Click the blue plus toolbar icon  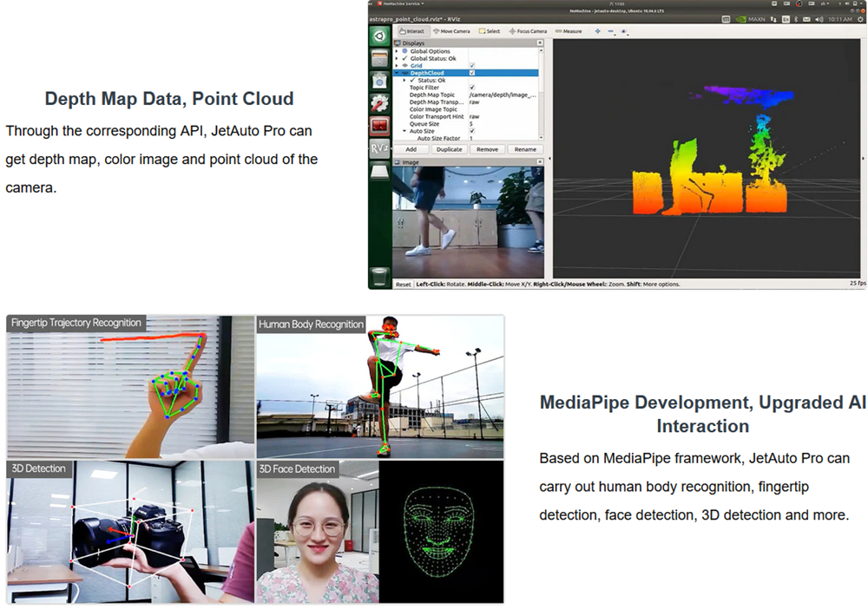(597, 31)
